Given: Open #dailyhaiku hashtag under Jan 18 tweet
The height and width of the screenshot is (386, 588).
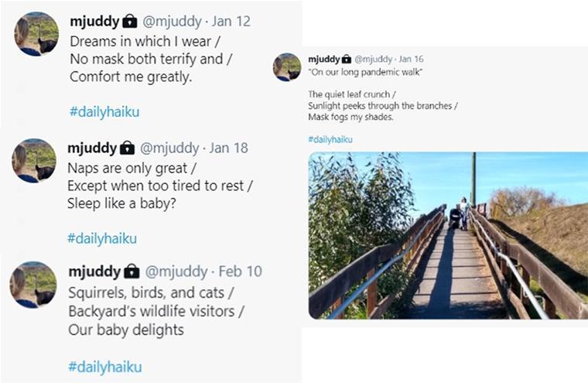Looking at the screenshot, I should pyautogui.click(x=102, y=238).
